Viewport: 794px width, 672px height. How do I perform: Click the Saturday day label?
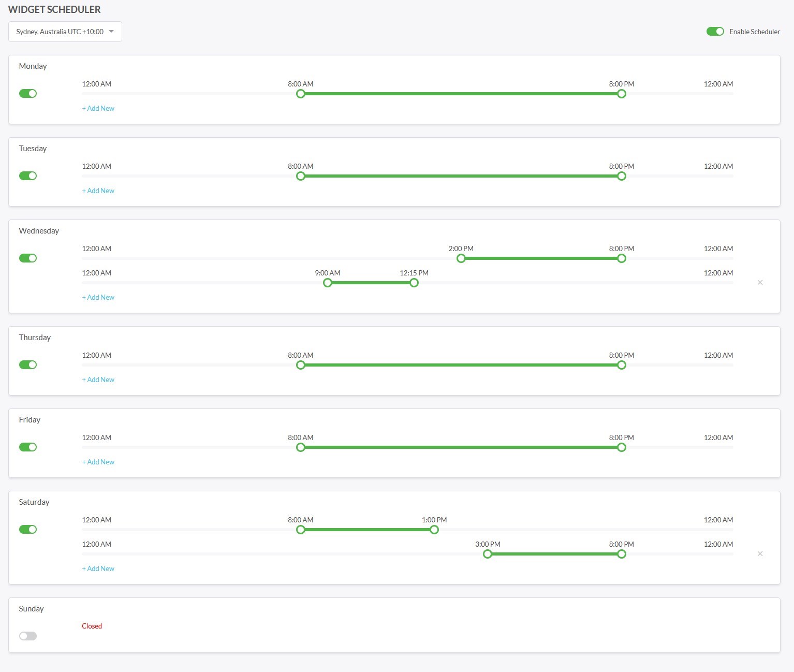34,502
